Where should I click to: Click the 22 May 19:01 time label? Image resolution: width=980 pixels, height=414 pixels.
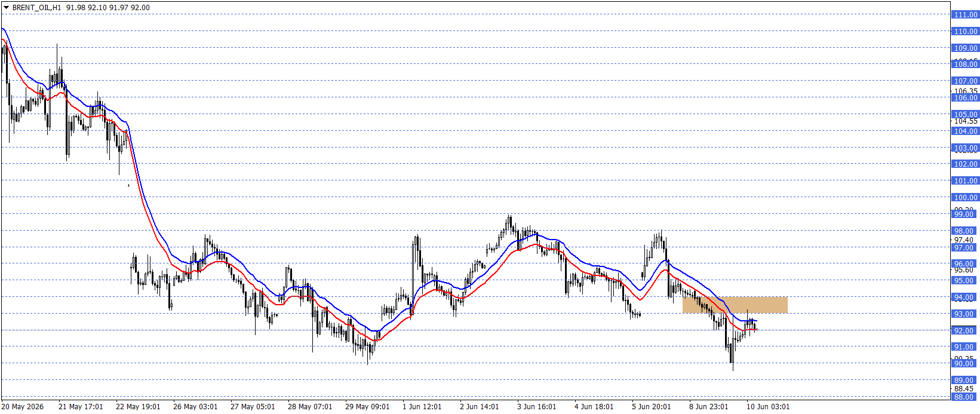(x=138, y=407)
